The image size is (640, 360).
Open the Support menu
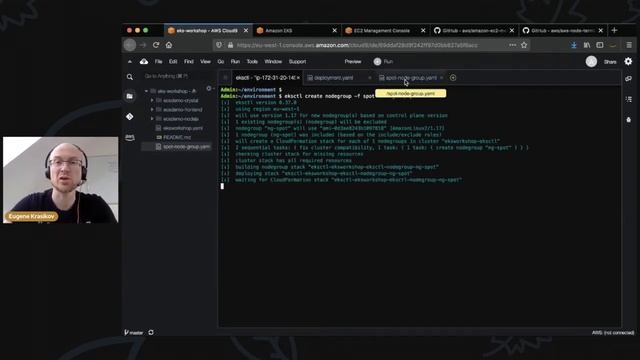click(x=297, y=62)
